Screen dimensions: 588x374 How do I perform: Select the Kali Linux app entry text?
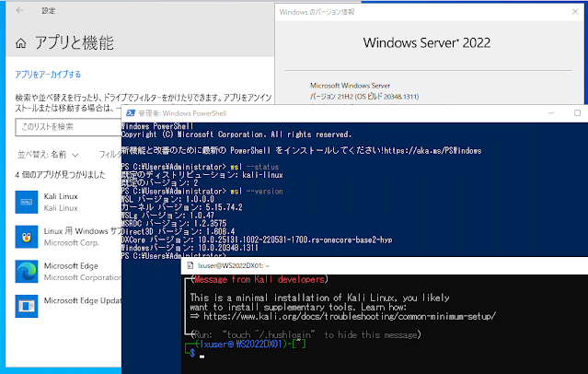pos(61,202)
